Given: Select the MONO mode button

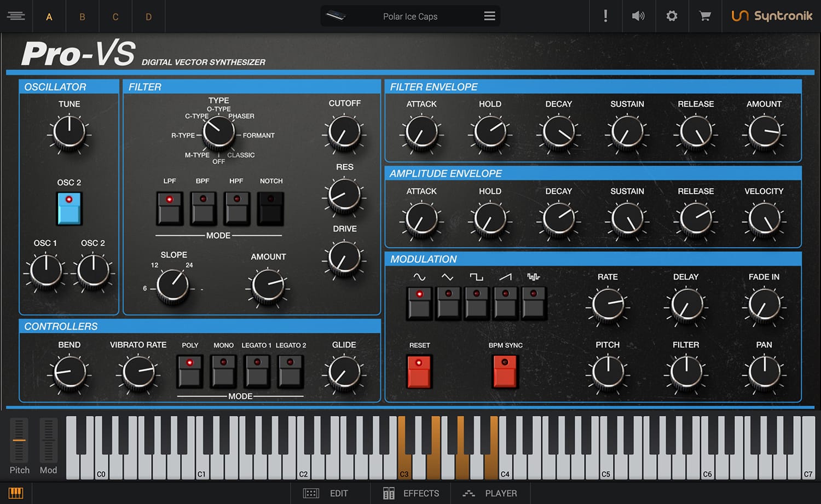Looking at the screenshot, I should click(223, 371).
